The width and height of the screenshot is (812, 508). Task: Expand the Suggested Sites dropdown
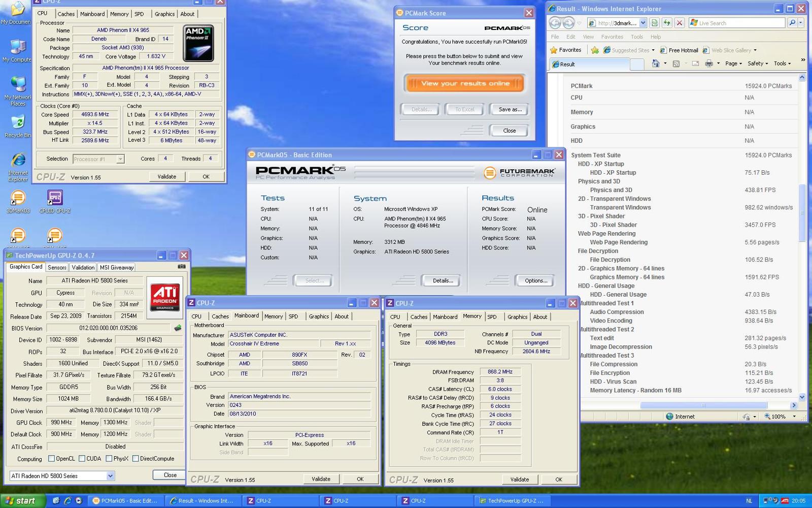[x=653, y=50]
